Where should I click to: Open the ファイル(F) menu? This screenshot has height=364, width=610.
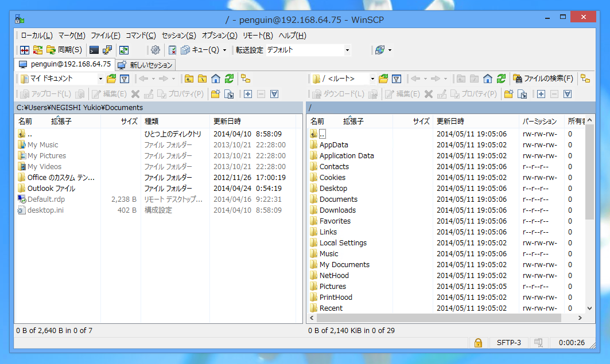coord(106,36)
